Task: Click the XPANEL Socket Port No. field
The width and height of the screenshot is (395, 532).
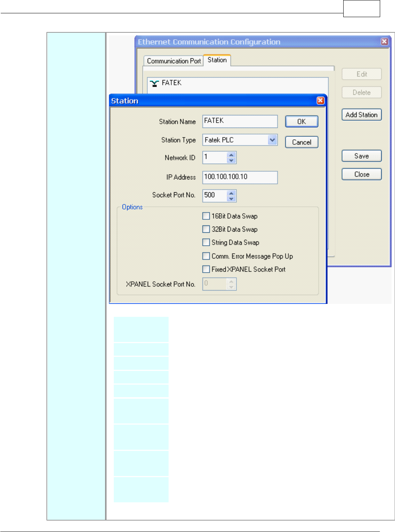Action: click(215, 284)
